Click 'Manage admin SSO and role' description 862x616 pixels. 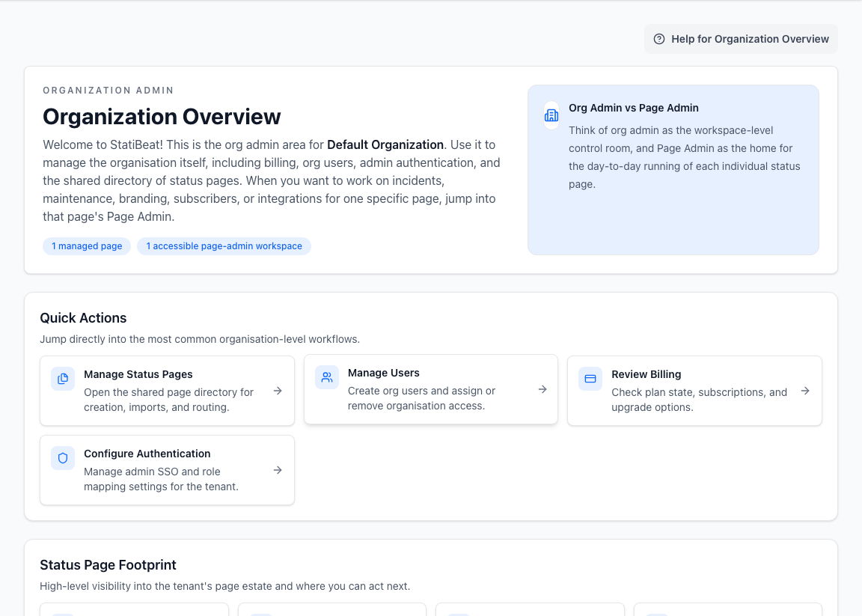click(161, 479)
